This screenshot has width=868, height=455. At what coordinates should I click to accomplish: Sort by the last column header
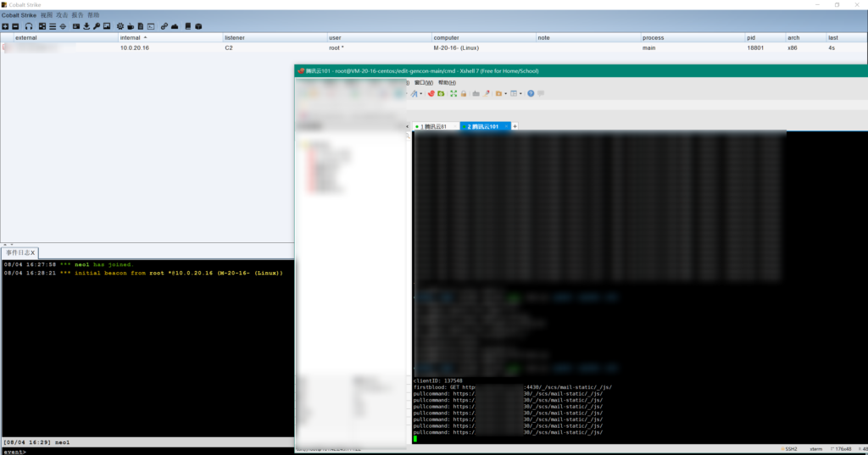(847, 37)
